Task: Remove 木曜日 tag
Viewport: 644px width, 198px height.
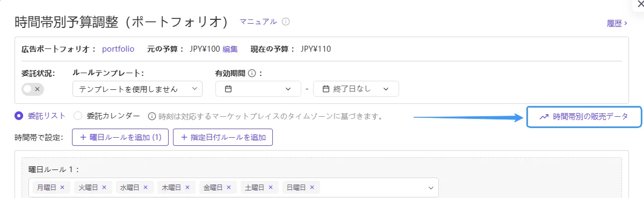Action: (x=187, y=187)
